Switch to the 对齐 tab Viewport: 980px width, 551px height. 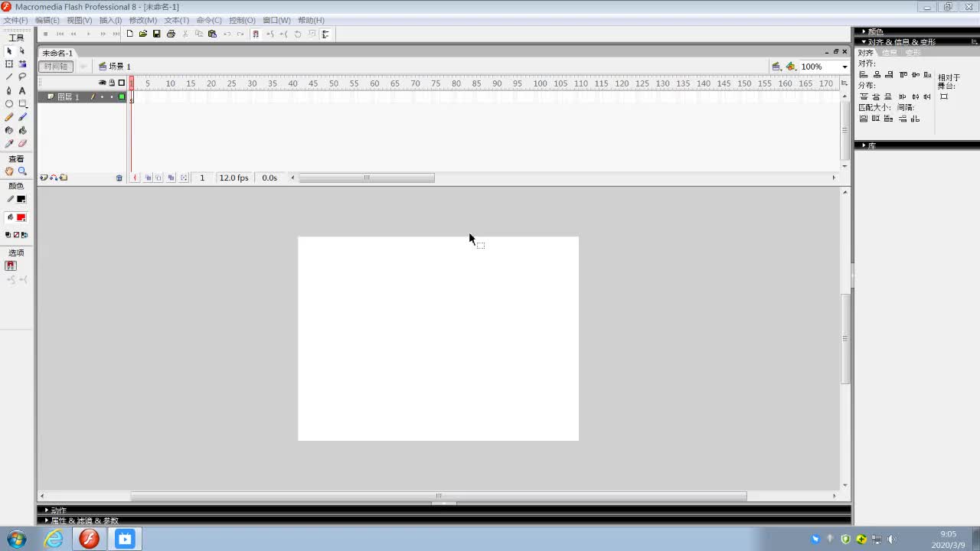865,53
